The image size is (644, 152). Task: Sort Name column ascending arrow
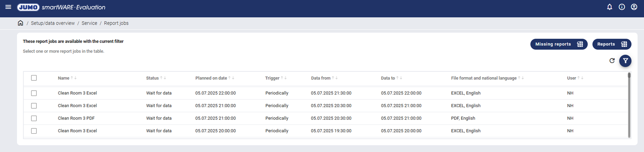point(72,78)
